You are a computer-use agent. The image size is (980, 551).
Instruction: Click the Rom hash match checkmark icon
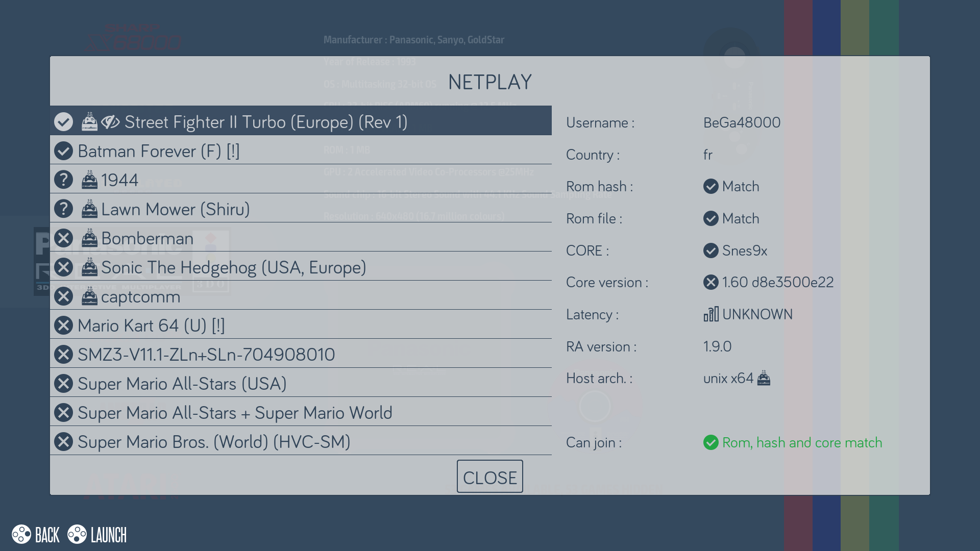click(x=710, y=187)
